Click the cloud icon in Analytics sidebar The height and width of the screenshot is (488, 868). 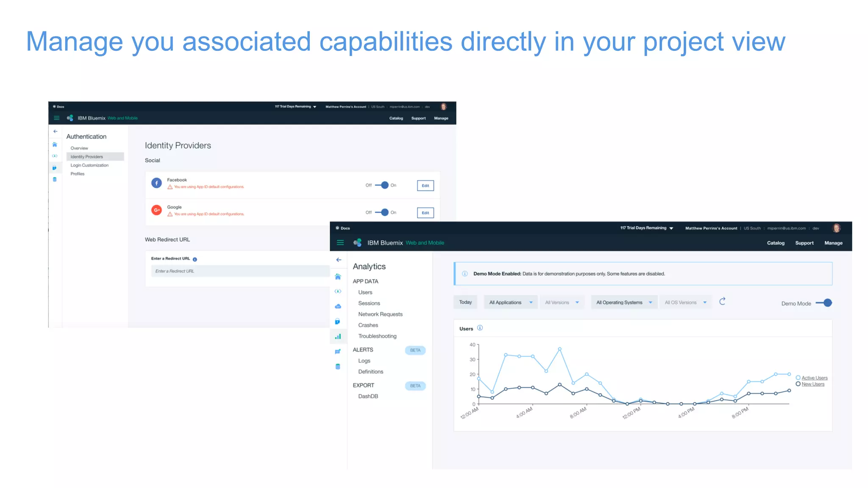click(338, 306)
